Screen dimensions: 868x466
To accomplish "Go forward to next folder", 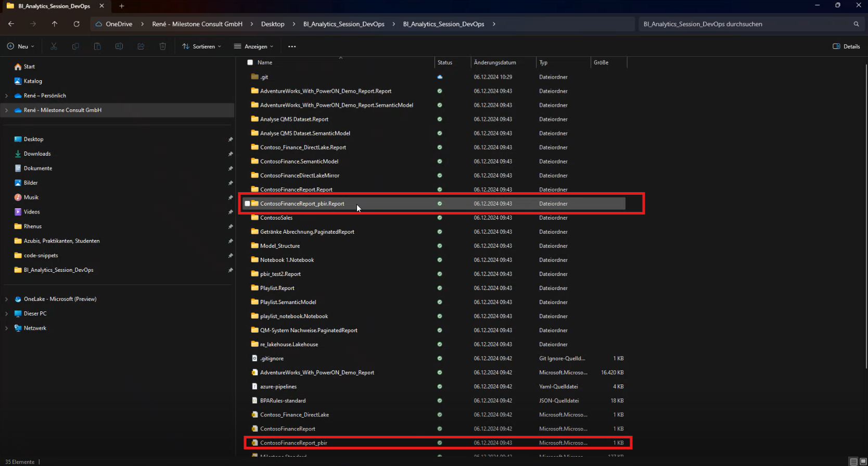I will (33, 24).
